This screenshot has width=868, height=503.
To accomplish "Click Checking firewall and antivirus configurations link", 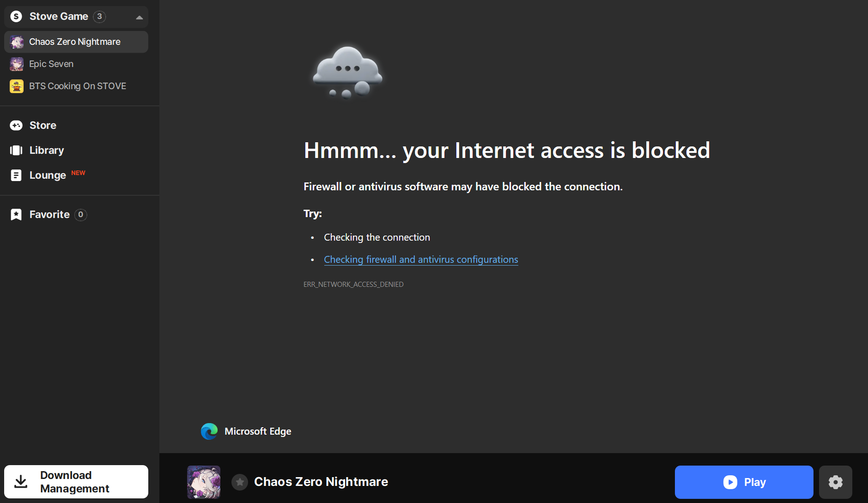I will [x=421, y=260].
